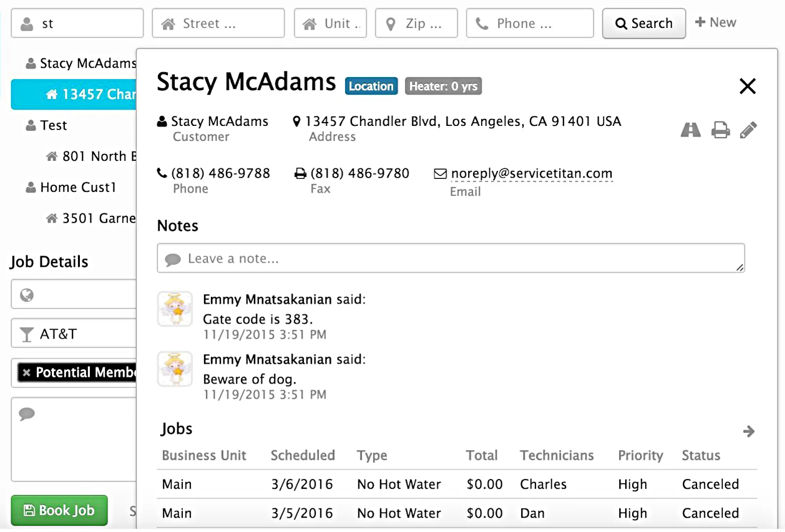Click the Gate code is 383 note
Screen dimensions: 785x532
258,319
